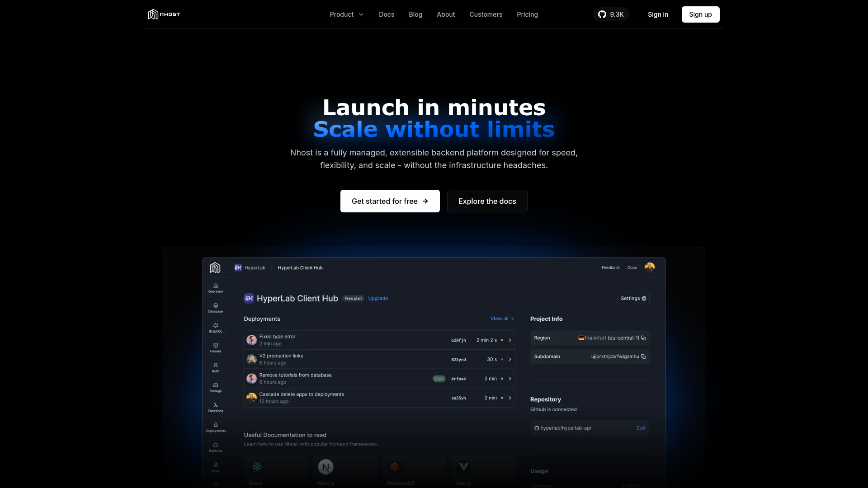This screenshot has height=488, width=868.
Task: Expand Cascade delete apps deployment row
Action: pos(510,398)
